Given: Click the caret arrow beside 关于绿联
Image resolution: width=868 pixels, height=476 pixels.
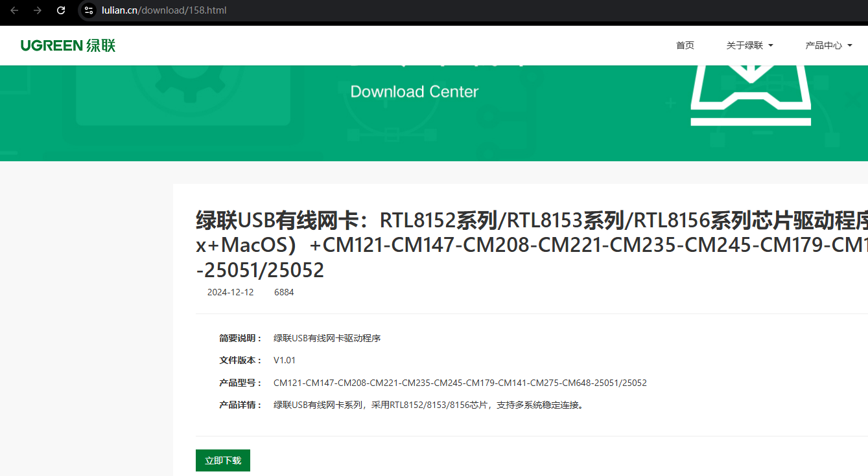Looking at the screenshot, I should 771,45.
